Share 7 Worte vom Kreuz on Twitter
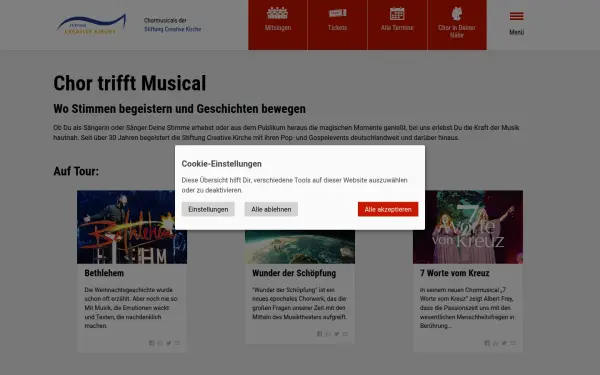Screen dimensions: 600x375 tap(504, 343)
